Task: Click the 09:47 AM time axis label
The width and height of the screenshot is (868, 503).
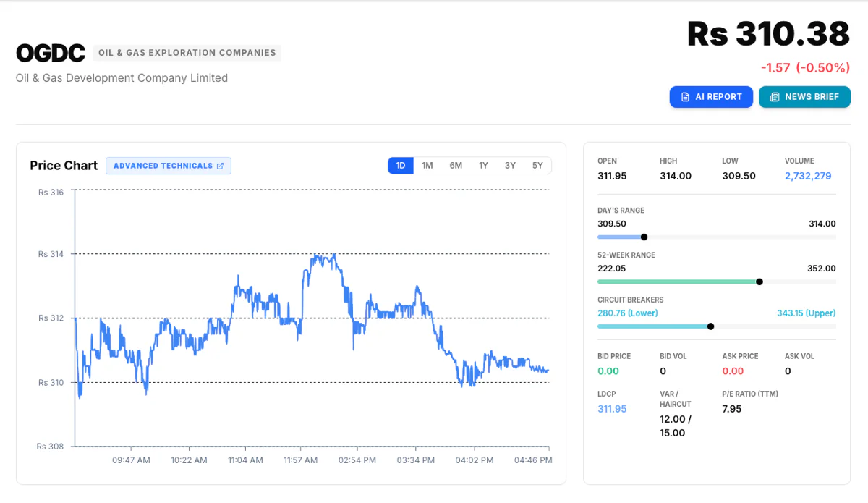Action: pos(131,460)
